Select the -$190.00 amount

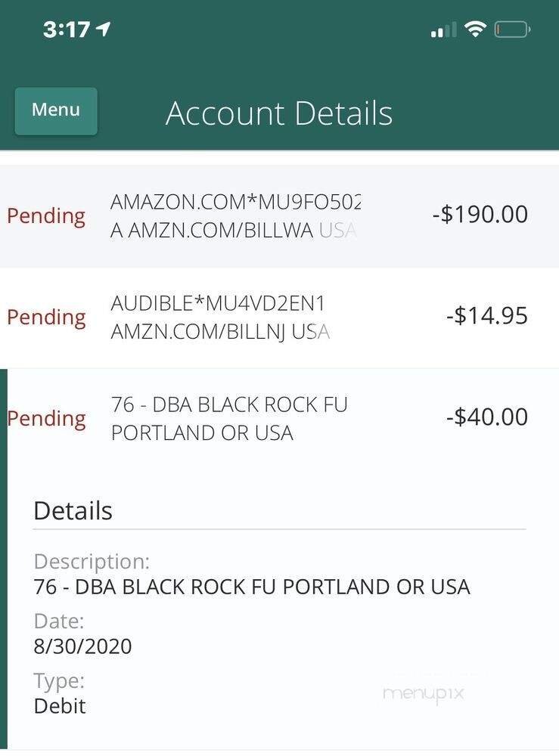click(480, 214)
